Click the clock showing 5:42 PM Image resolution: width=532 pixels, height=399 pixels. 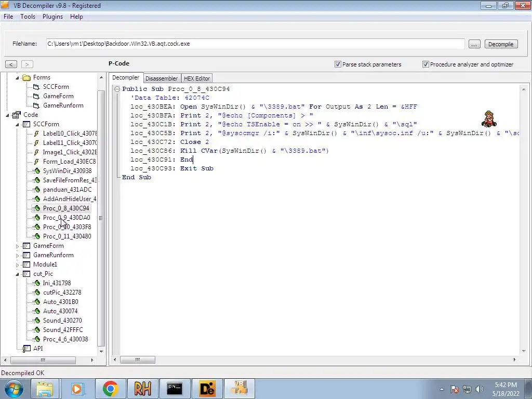(506, 385)
